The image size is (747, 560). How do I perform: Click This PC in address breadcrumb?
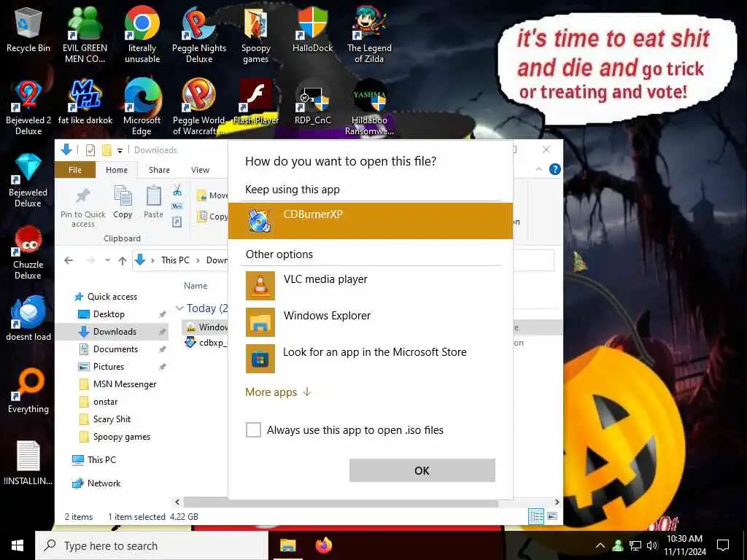[175, 260]
